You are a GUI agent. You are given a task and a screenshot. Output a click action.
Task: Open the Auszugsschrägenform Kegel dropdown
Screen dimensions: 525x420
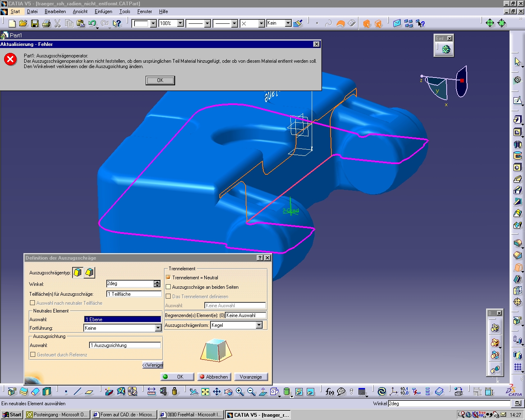click(x=259, y=325)
